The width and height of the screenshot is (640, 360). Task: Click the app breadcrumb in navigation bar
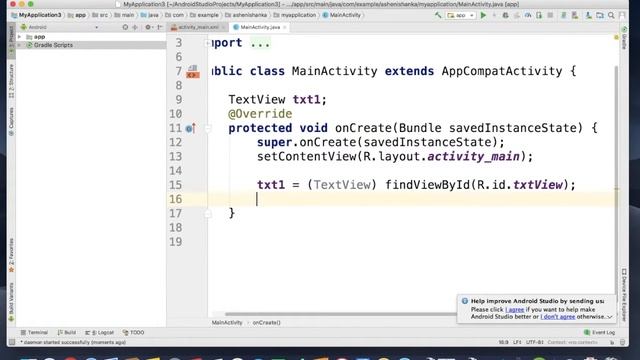pos(78,15)
